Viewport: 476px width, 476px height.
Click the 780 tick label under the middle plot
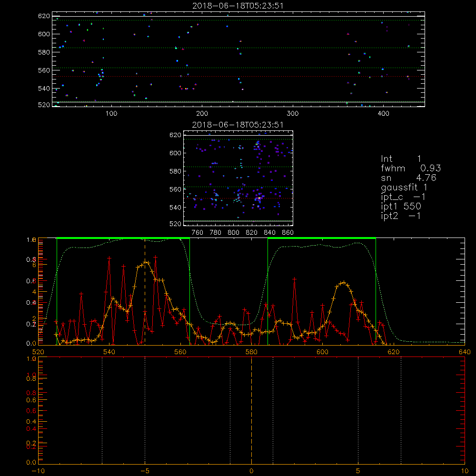pyautogui.click(x=216, y=233)
